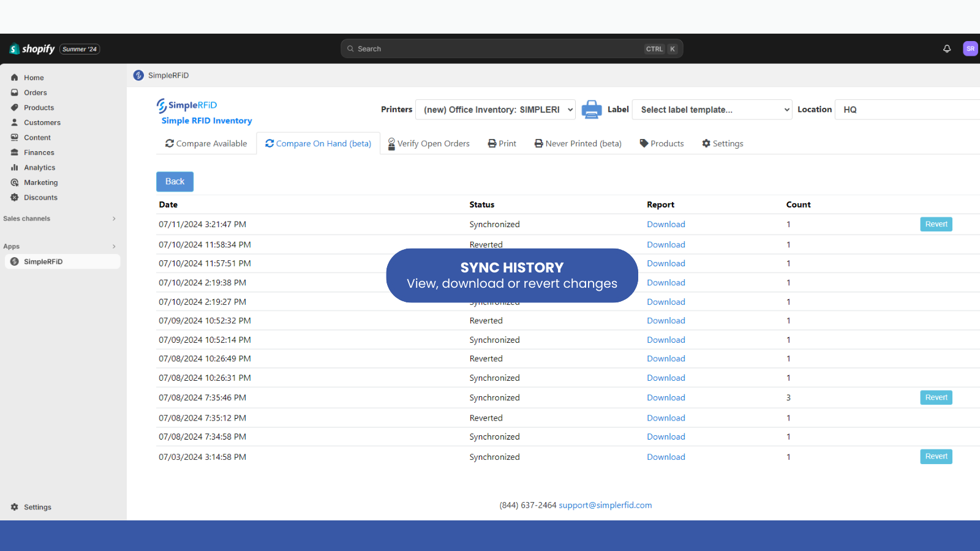Click the Shopify logo
This screenshot has width=980, height=551.
click(32, 49)
